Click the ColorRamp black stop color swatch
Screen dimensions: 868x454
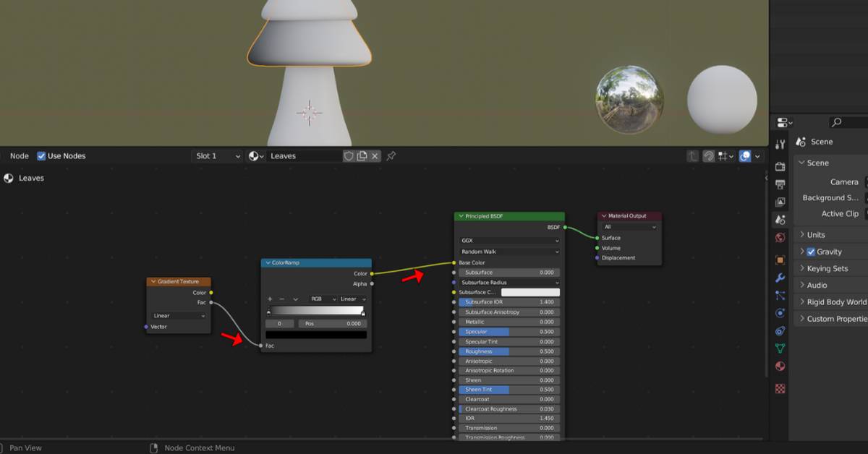point(316,335)
